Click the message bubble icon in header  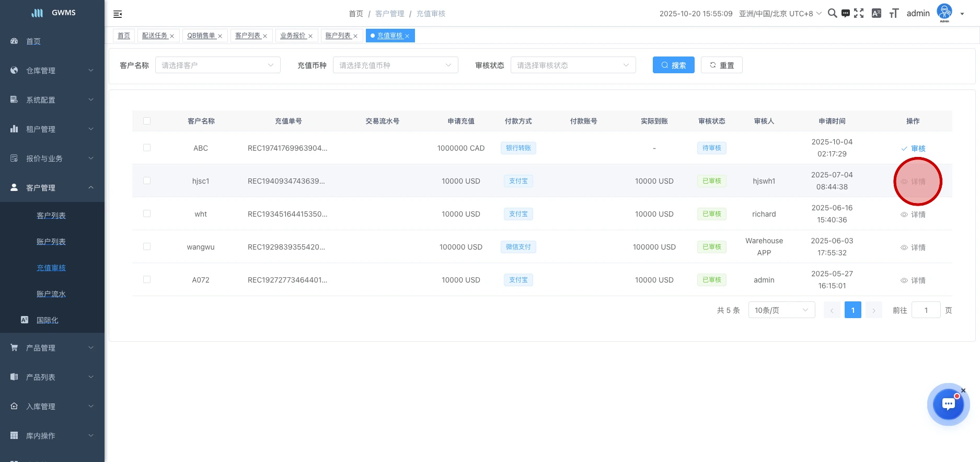845,14
